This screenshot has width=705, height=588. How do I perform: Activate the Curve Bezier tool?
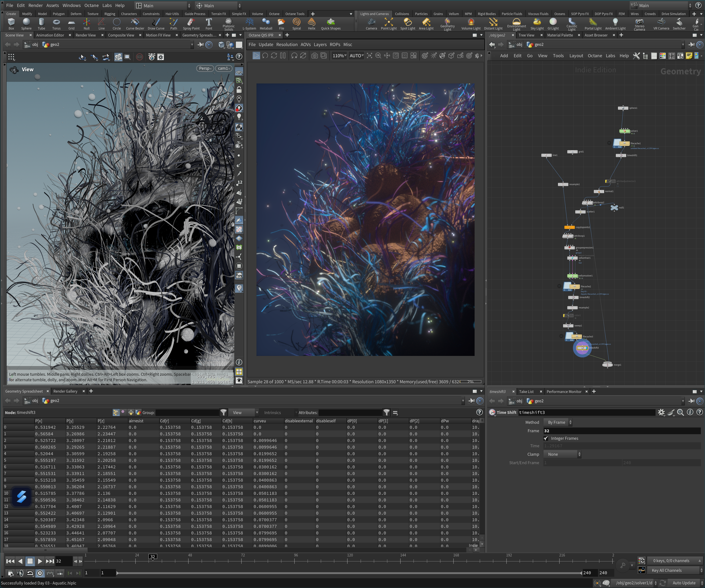(135, 24)
